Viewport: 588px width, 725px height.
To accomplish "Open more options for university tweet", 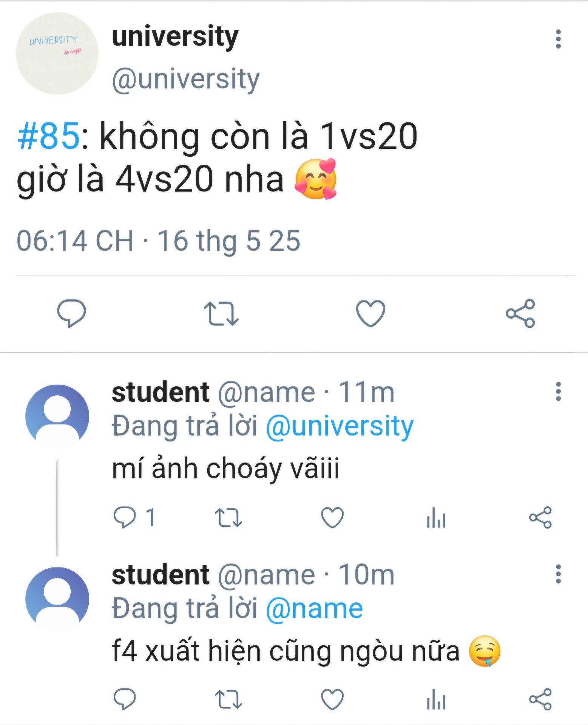I will tap(558, 39).
